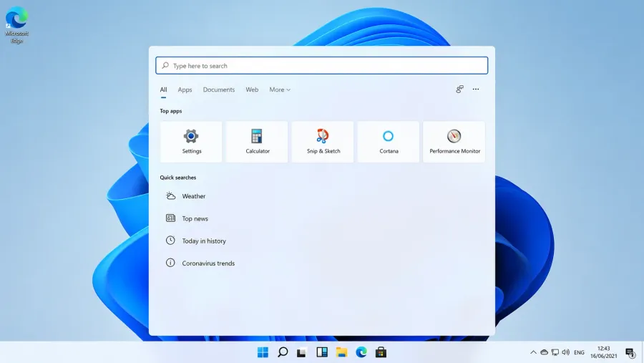Open the Widgets taskbar icon
Screen dimensions: 644x363
pos(322,352)
